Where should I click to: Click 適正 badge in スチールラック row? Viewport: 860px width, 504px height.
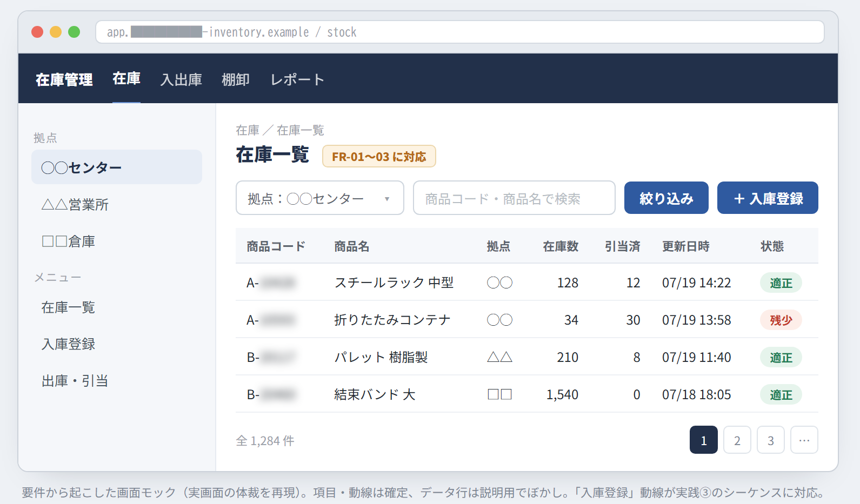781,283
